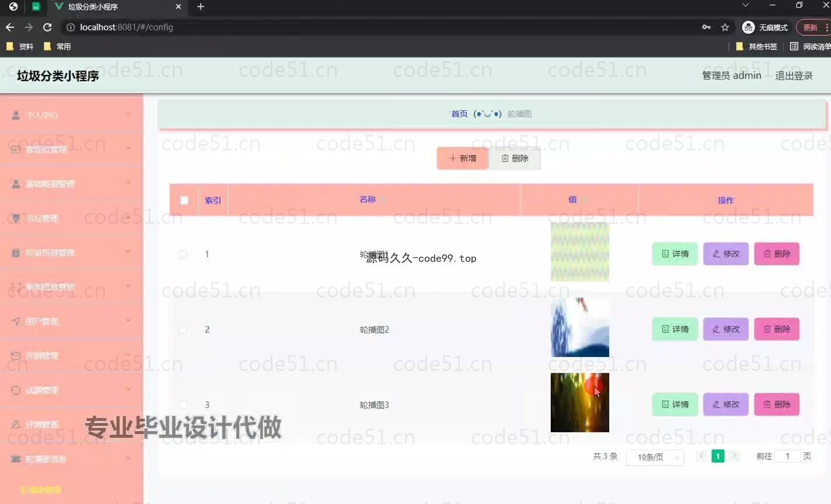Click the bell icon in the sidebar menu
831x504 pixels.
coord(16,425)
